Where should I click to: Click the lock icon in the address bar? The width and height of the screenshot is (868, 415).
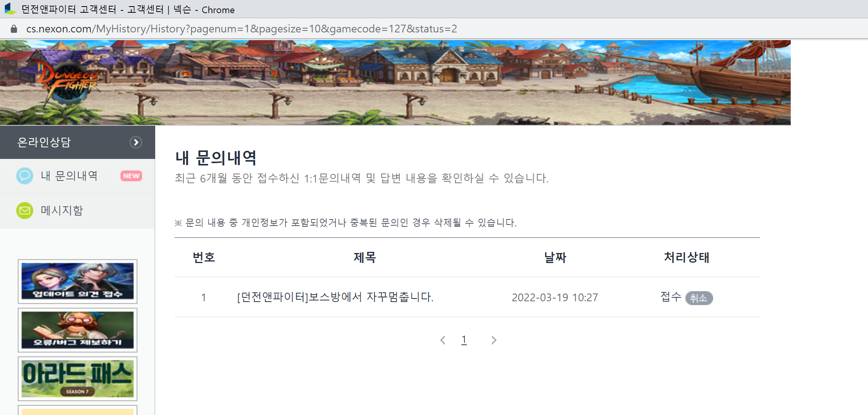pos(14,29)
